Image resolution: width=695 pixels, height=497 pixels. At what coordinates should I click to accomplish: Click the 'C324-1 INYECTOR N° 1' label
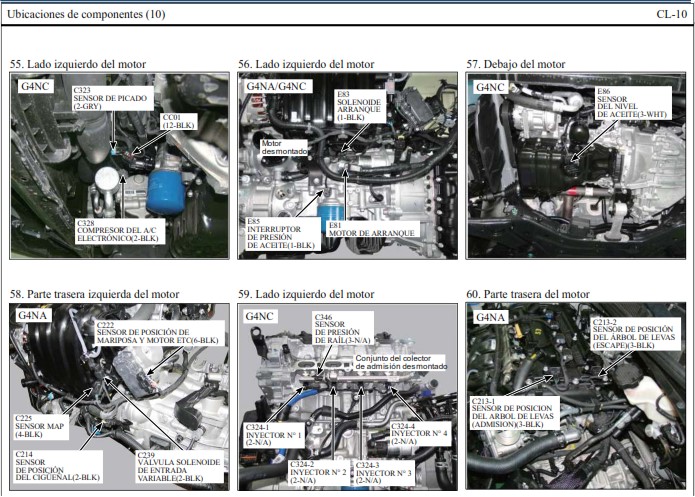pos(273,435)
